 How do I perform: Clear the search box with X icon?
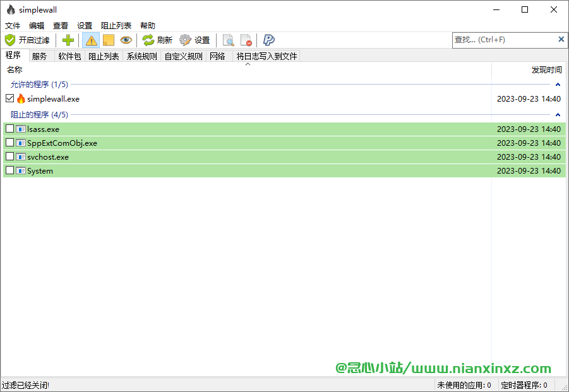[x=561, y=39]
